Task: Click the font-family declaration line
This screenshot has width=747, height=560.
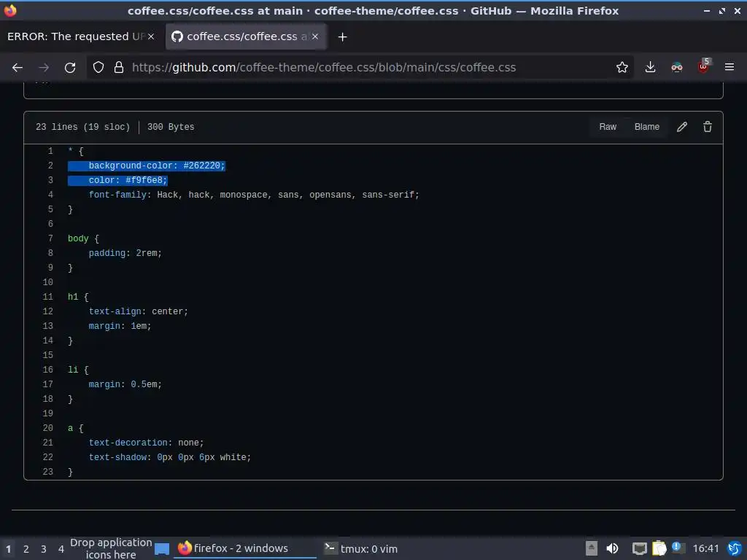Action: (254, 195)
